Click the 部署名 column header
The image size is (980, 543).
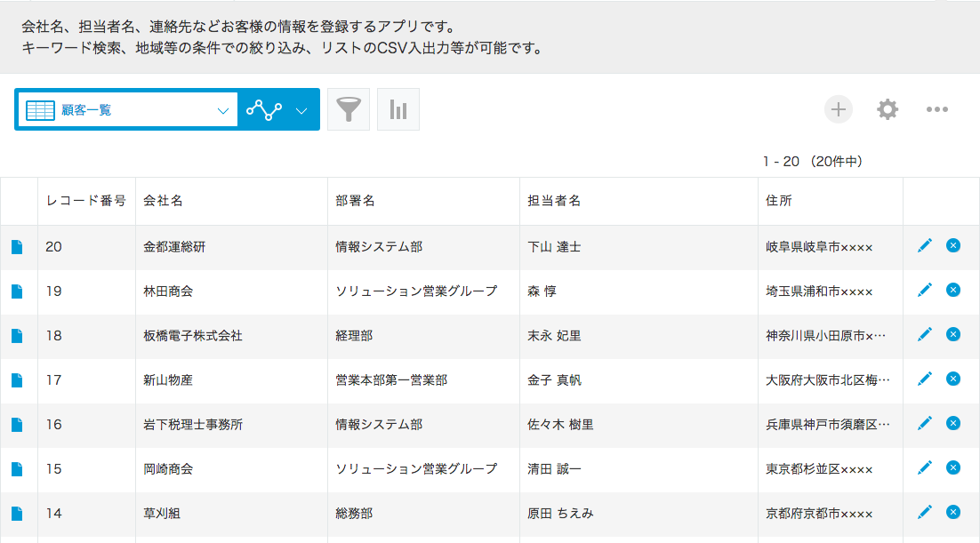coord(356,201)
